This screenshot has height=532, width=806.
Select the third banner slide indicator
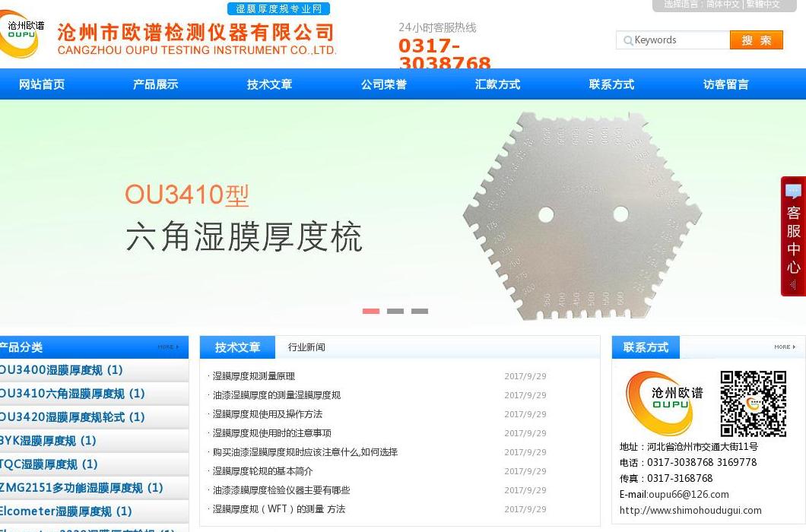tap(420, 311)
